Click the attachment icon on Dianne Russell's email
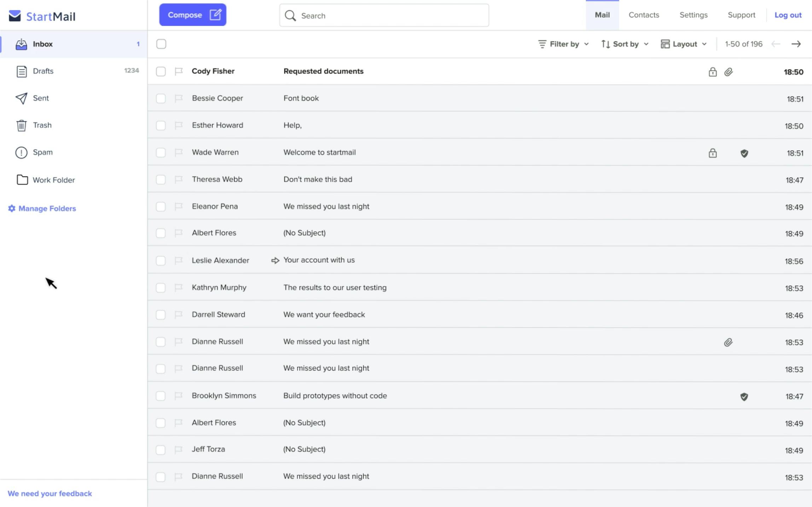 pyautogui.click(x=729, y=342)
